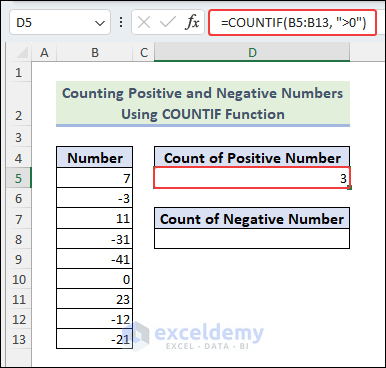Click the formula bar with COUNTIF formula
Image resolution: width=386 pixels, height=368 pixels.
pyautogui.click(x=293, y=23)
